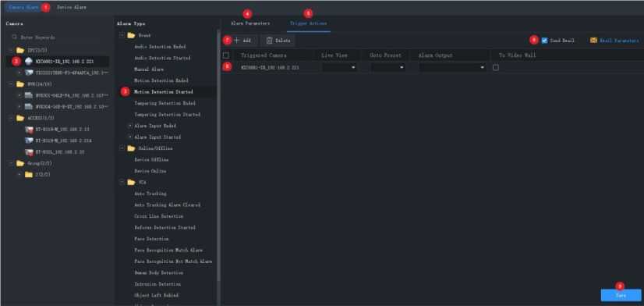
Task: Select Device Offline alarm type
Action: (151, 159)
